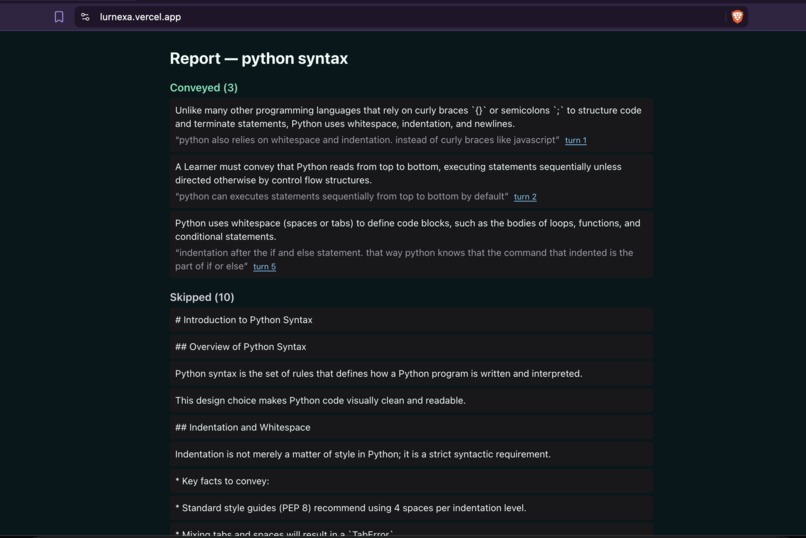The height and width of the screenshot is (538, 806).
Task: Click the "strict syntactic requirement" row
Action: point(411,454)
